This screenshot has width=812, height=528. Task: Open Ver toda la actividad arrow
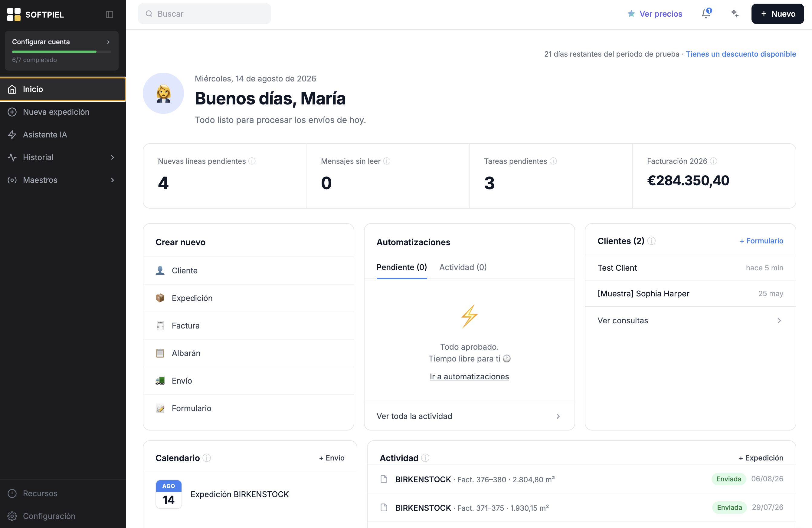pos(558,416)
